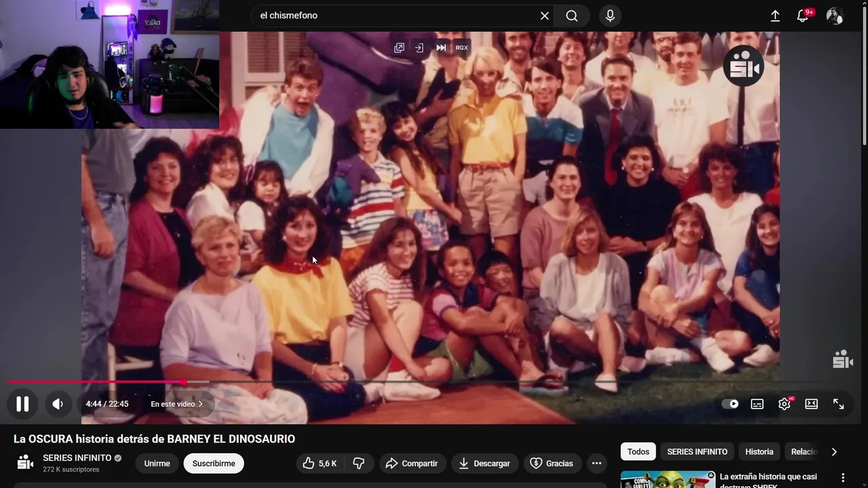Open options menu for the Shrek video

click(843, 478)
